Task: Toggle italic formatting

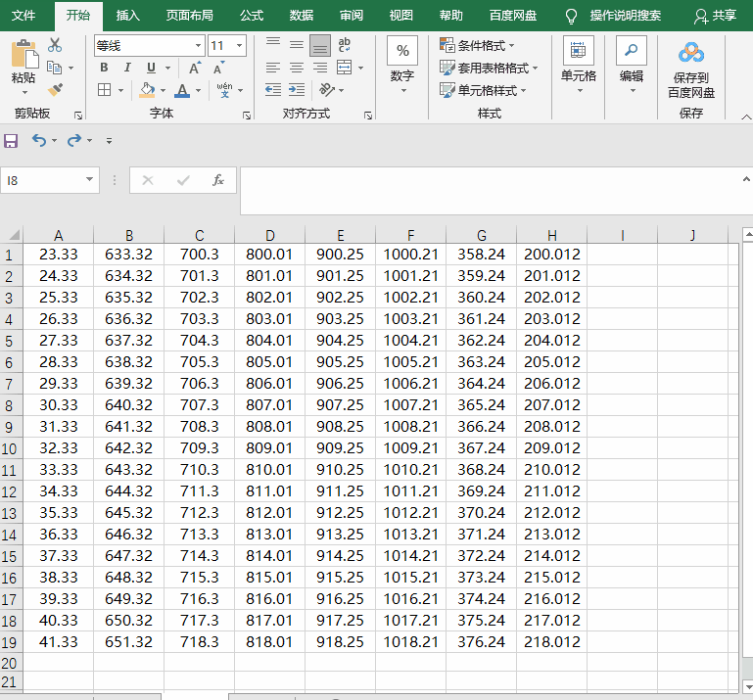Action: coord(127,68)
